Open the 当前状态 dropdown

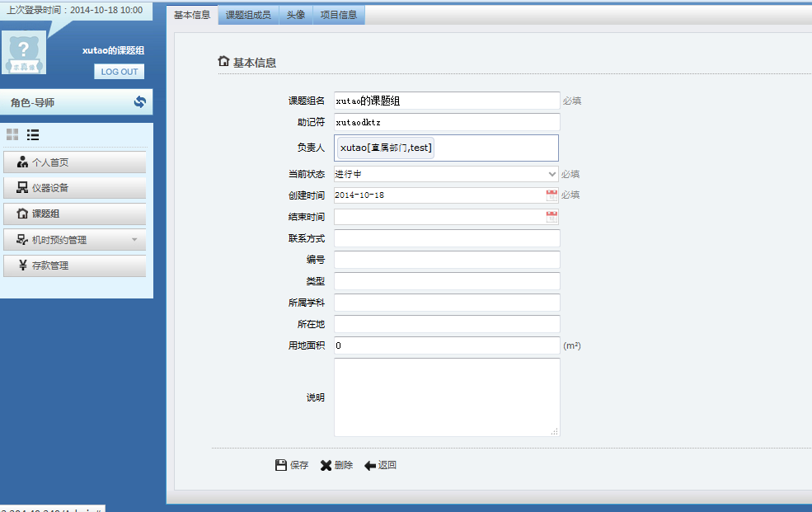pos(446,174)
